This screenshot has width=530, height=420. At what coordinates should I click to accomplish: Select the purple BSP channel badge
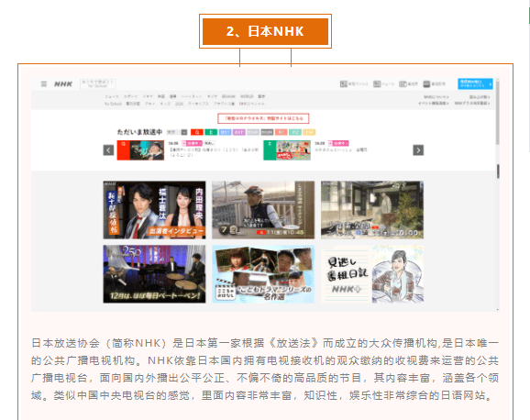(239, 132)
